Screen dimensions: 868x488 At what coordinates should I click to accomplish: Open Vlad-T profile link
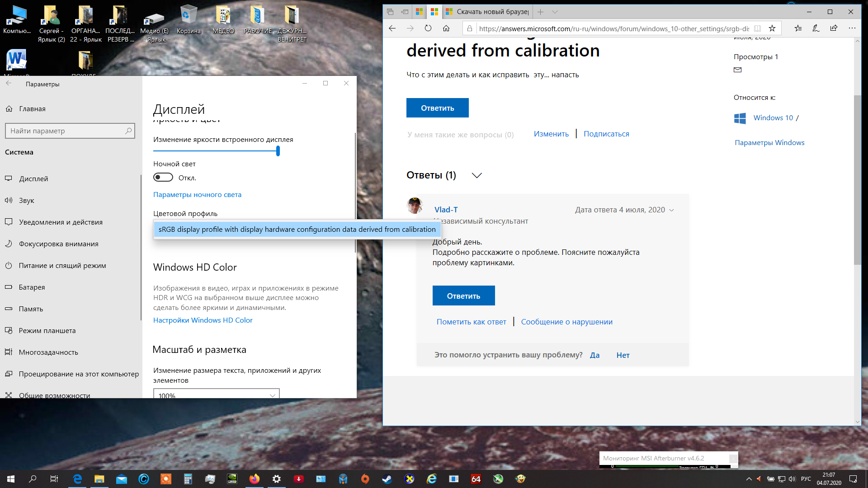(446, 210)
